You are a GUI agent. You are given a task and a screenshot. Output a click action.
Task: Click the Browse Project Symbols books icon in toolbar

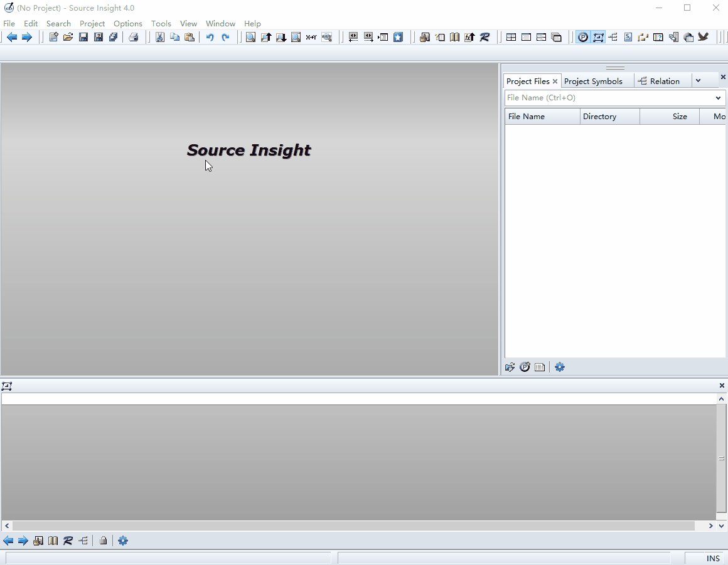[454, 37]
